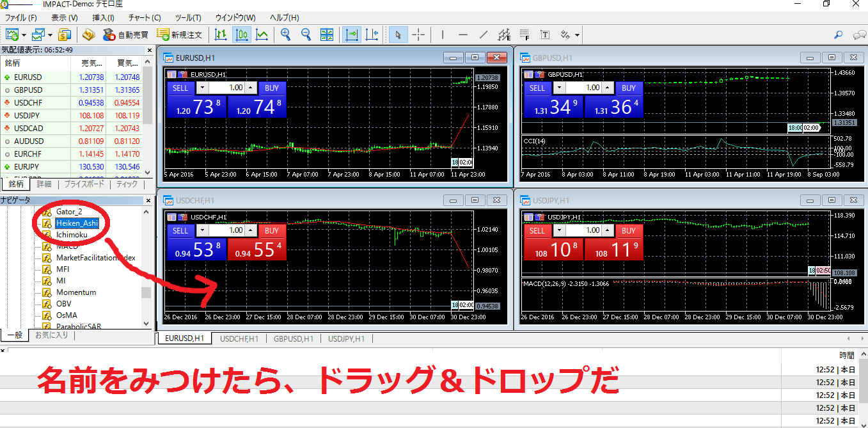
Task: Select the trendline drawing tool
Action: click(x=484, y=35)
